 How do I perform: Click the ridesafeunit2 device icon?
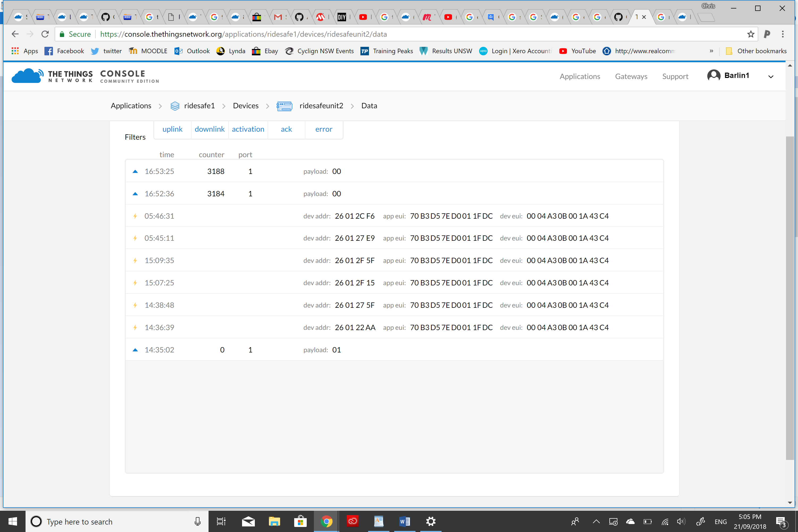(x=284, y=106)
